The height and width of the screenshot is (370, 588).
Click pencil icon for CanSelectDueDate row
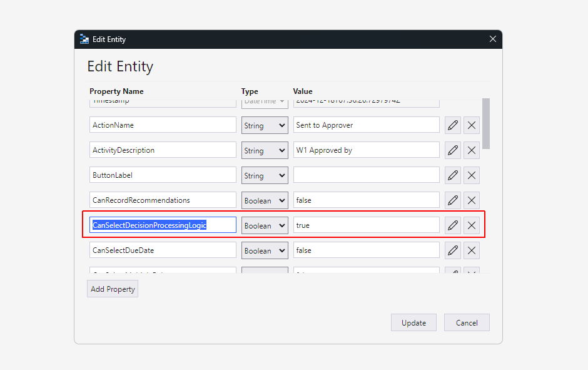(x=453, y=250)
